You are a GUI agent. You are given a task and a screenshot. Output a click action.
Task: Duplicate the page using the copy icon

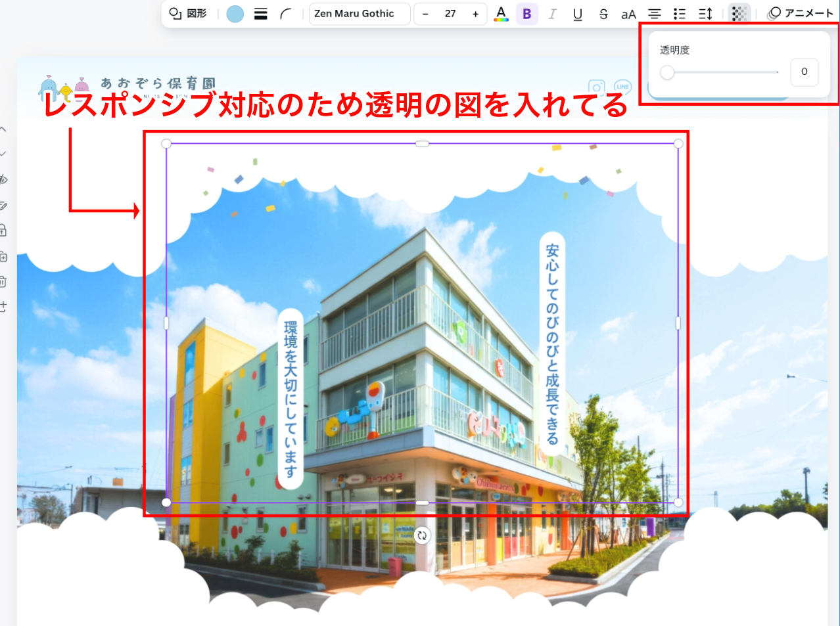(x=3, y=256)
